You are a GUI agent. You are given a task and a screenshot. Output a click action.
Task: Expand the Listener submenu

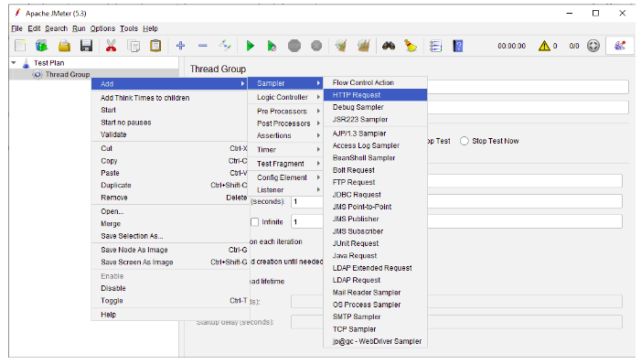(x=285, y=189)
